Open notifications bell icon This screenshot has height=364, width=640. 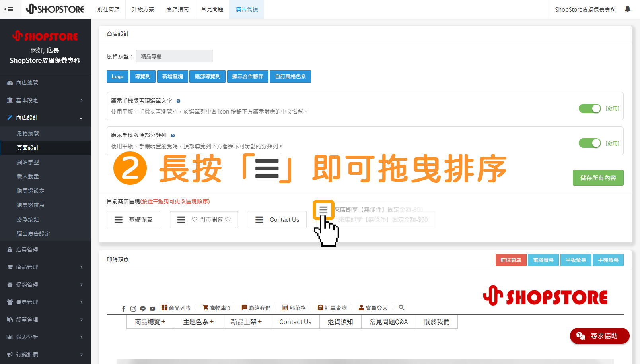click(628, 9)
